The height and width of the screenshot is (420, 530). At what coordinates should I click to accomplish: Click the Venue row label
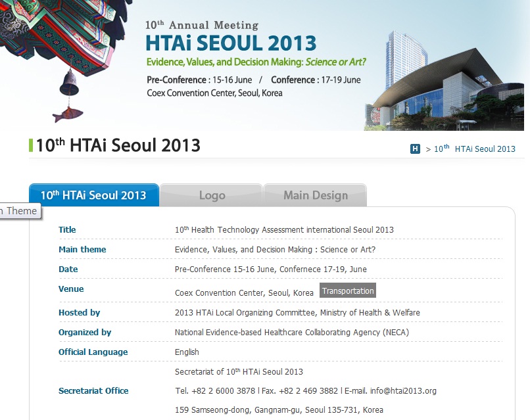71,289
